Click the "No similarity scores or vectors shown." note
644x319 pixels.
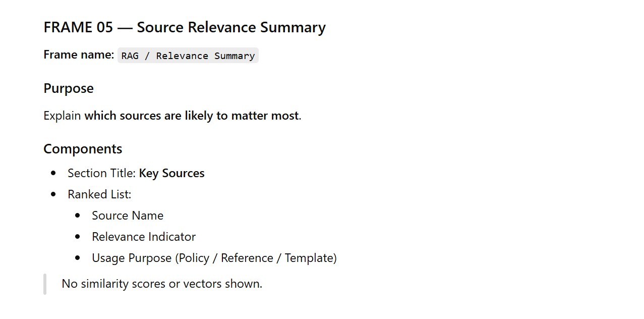coord(162,284)
